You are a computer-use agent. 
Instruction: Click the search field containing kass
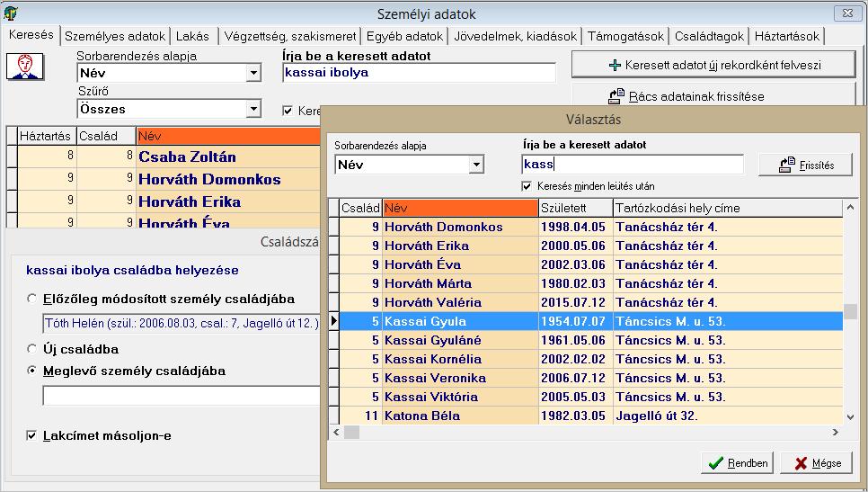(633, 164)
